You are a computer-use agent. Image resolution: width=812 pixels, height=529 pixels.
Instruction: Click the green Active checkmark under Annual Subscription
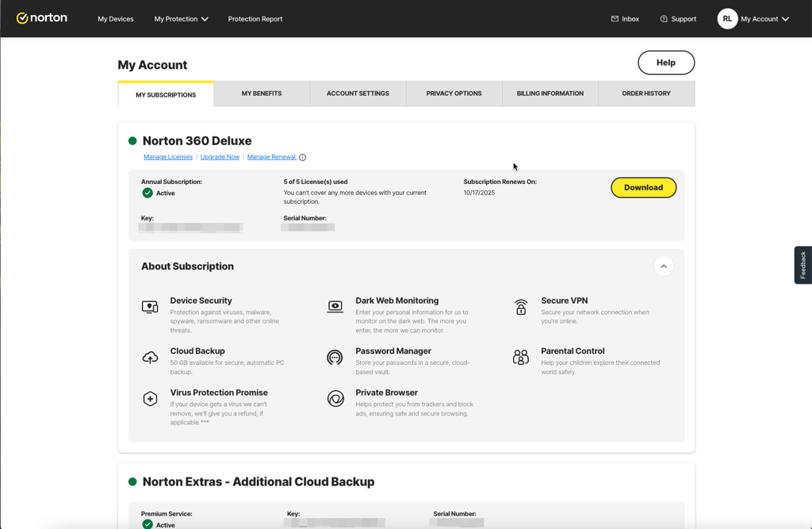tap(147, 194)
